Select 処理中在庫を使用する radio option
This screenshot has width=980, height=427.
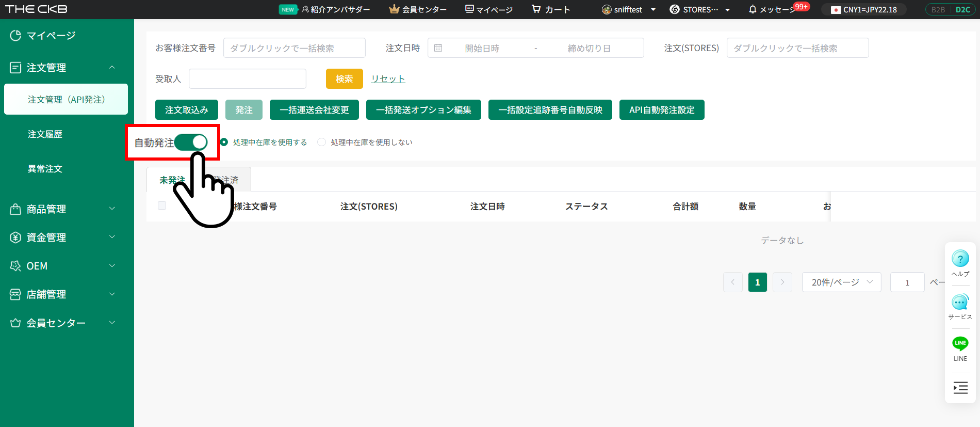point(224,142)
